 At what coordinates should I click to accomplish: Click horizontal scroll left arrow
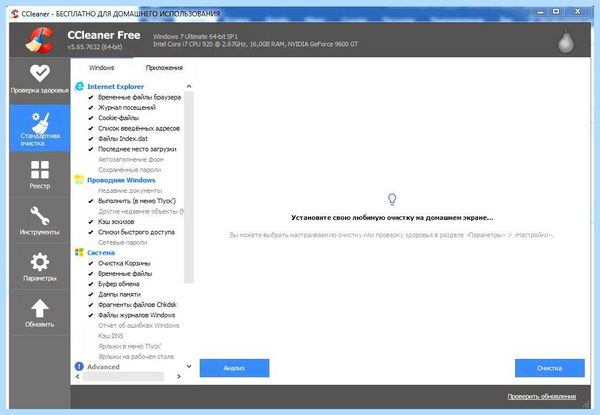click(x=78, y=376)
